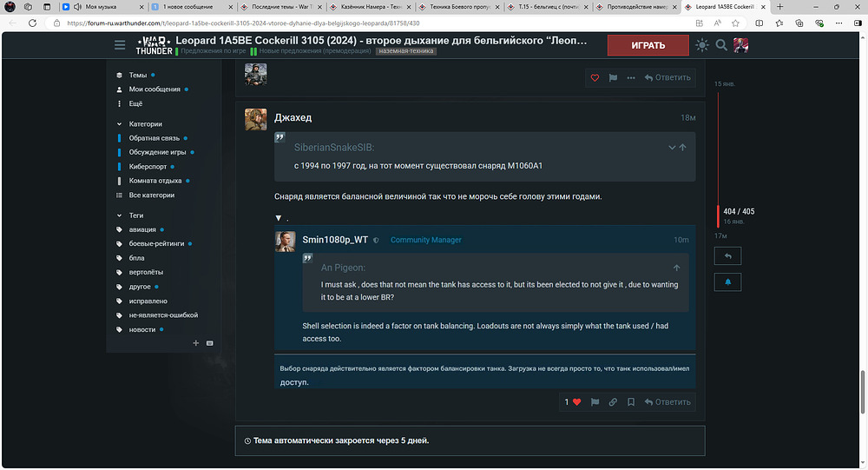Show more actions for top post

(630, 77)
